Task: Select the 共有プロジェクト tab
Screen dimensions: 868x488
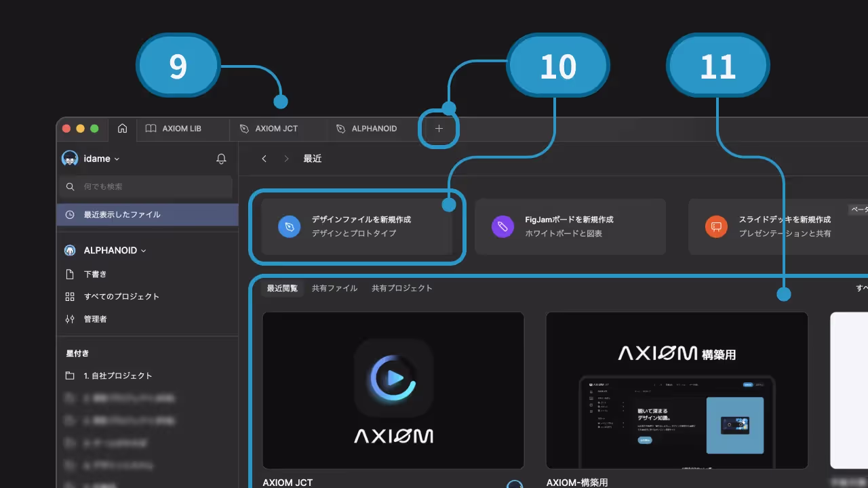Action: 402,288
